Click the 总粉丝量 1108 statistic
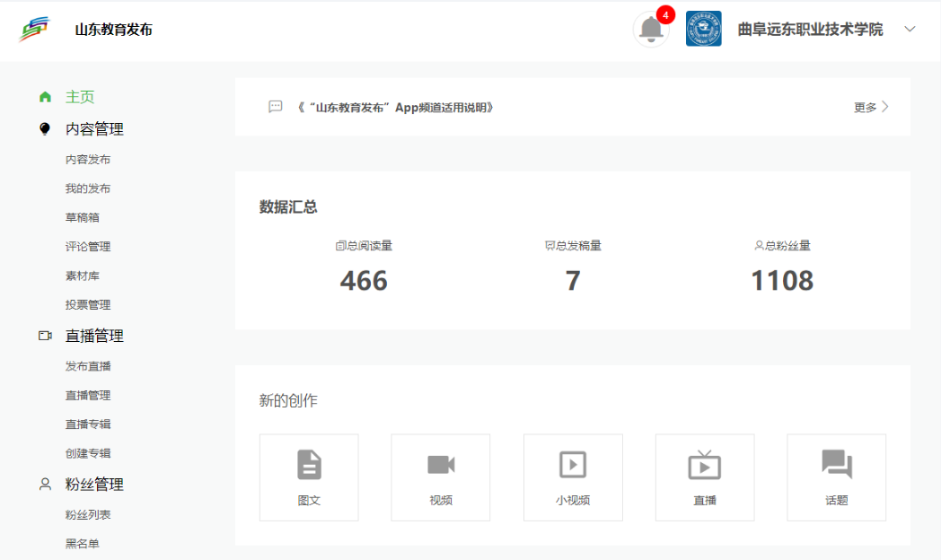This screenshot has width=941, height=560. [782, 280]
